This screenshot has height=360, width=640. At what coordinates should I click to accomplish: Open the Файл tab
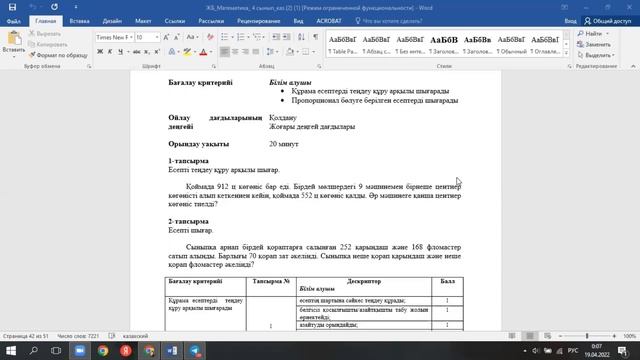[13, 21]
